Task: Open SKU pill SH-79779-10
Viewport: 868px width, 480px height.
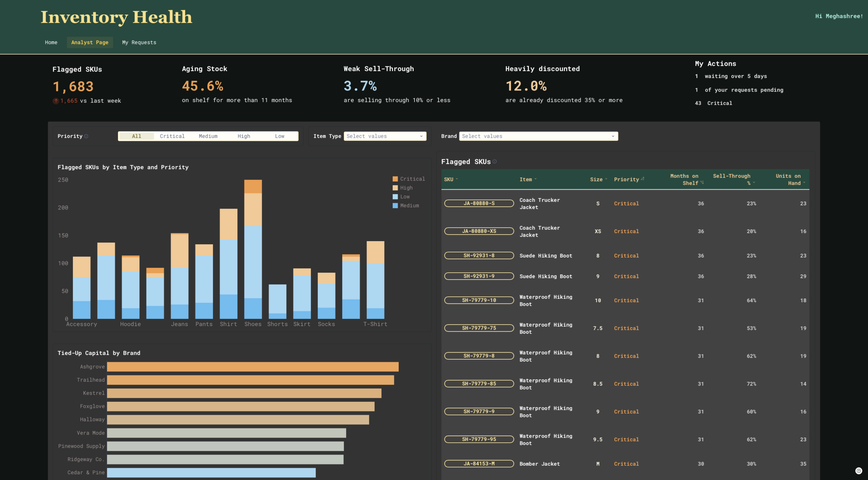Action: (x=479, y=300)
